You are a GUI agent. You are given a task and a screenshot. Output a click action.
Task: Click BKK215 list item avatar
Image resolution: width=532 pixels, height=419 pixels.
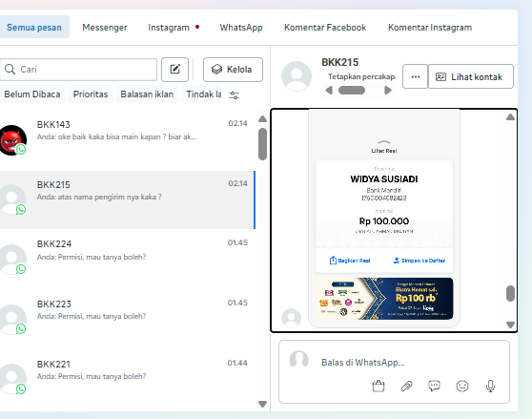point(12,199)
